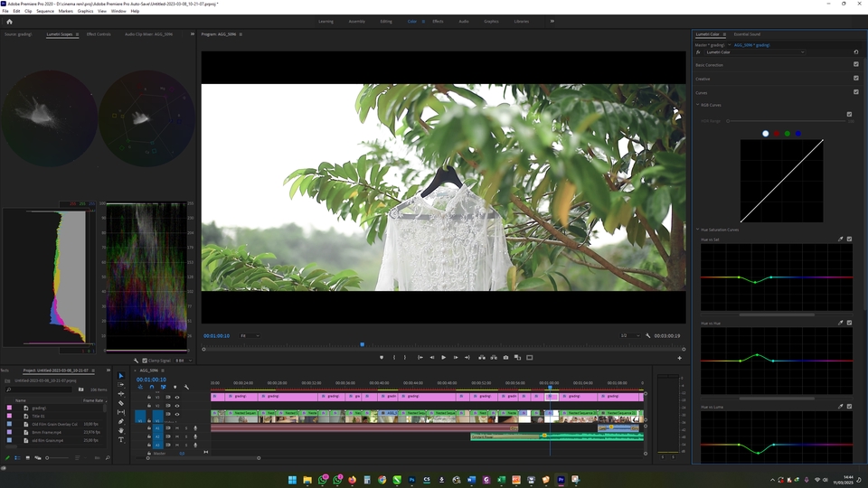Open the 8 Bit scopes dropdown

184,361
